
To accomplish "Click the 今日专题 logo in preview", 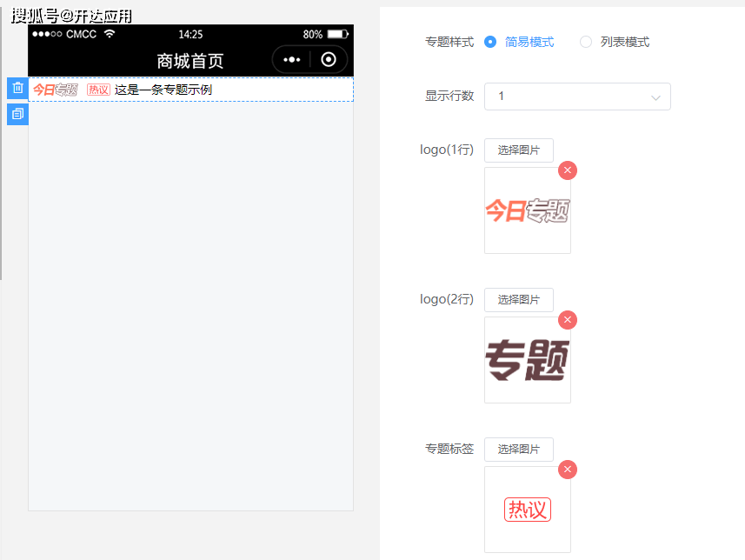I will click(56, 90).
